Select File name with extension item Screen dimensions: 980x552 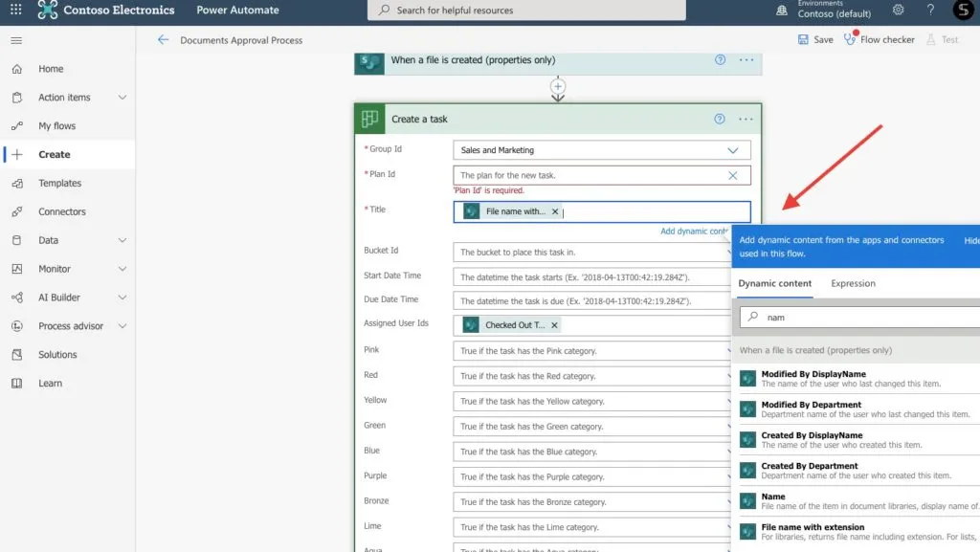[x=859, y=531]
